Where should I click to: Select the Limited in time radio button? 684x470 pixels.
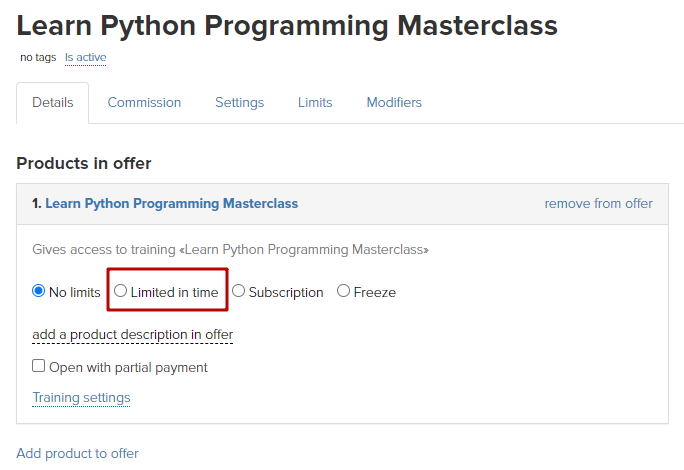[x=120, y=291]
